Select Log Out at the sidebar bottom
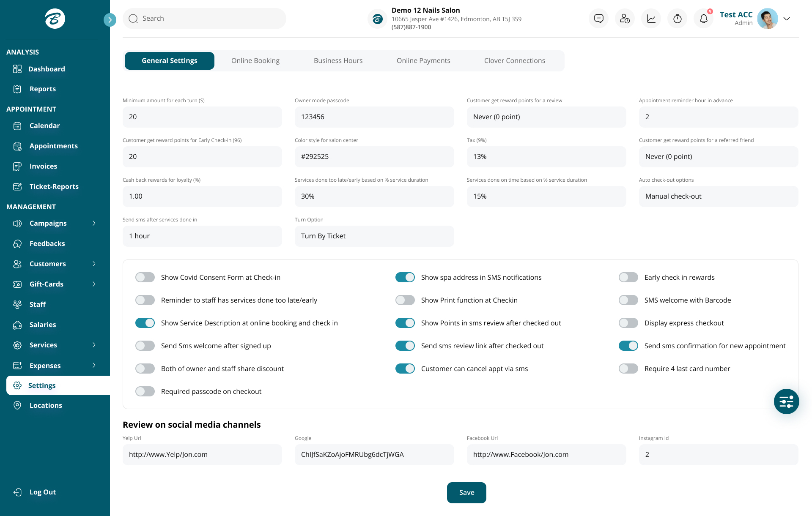The width and height of the screenshot is (812, 516). 42,492
